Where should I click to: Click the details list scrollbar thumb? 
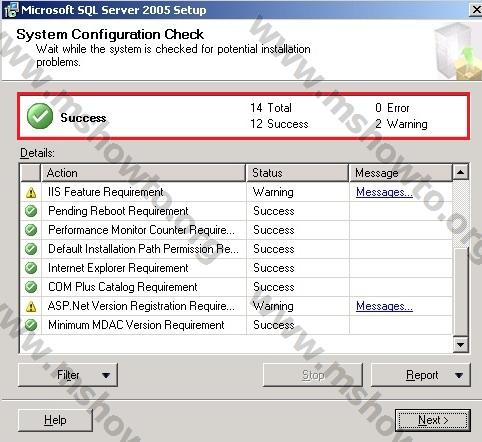[461, 291]
